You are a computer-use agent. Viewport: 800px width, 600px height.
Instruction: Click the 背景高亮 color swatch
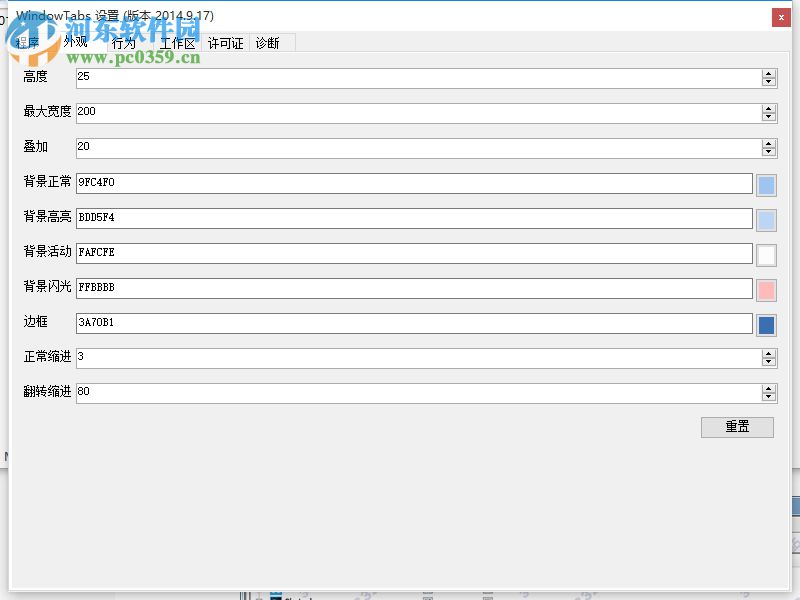[766, 219]
